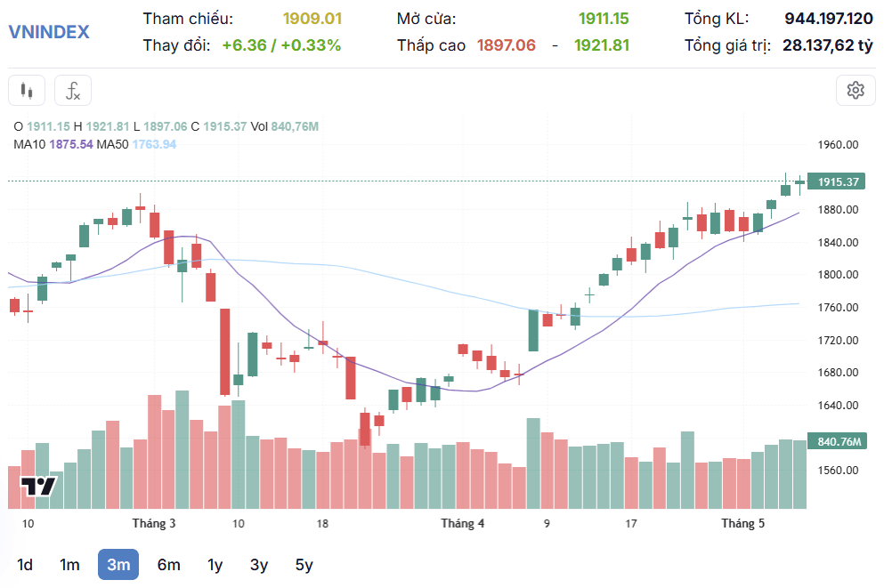Click the TradingView logo on chart

tap(39, 486)
